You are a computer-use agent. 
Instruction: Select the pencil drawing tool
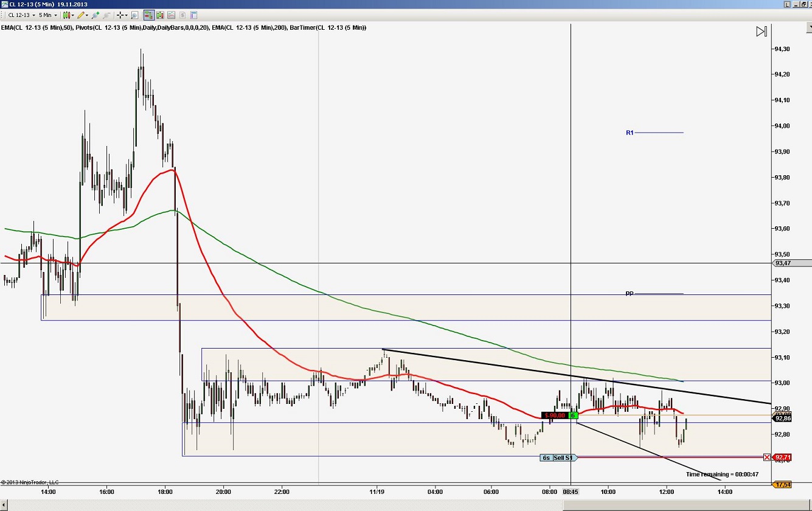(80, 15)
